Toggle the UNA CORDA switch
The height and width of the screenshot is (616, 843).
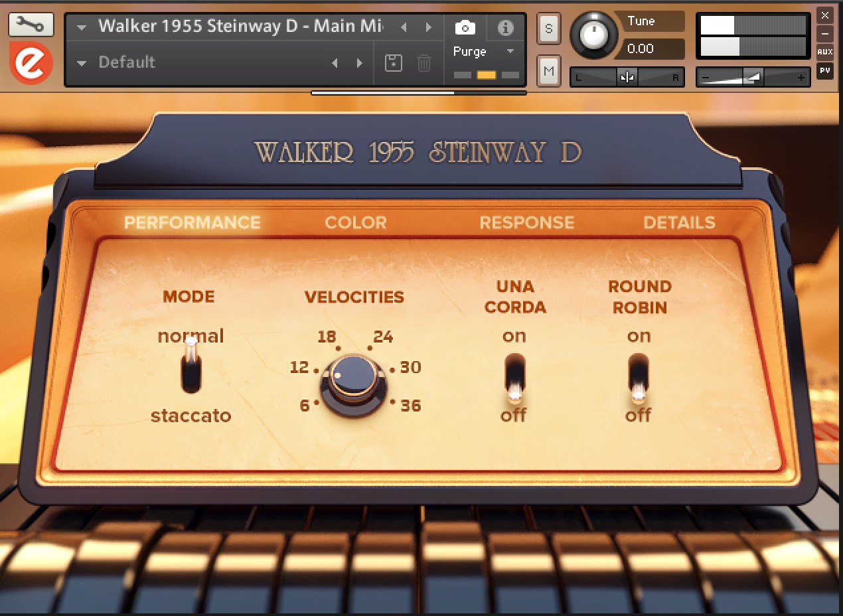coord(514,378)
